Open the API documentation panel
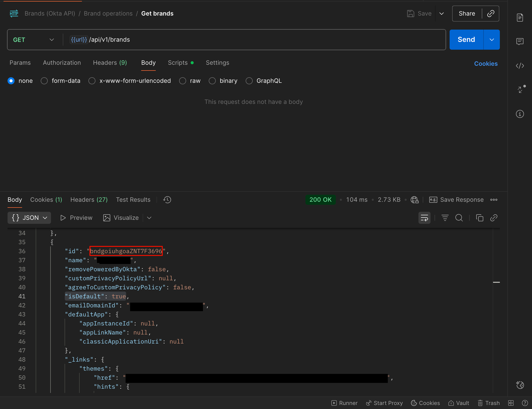The image size is (532, 409). [520, 17]
